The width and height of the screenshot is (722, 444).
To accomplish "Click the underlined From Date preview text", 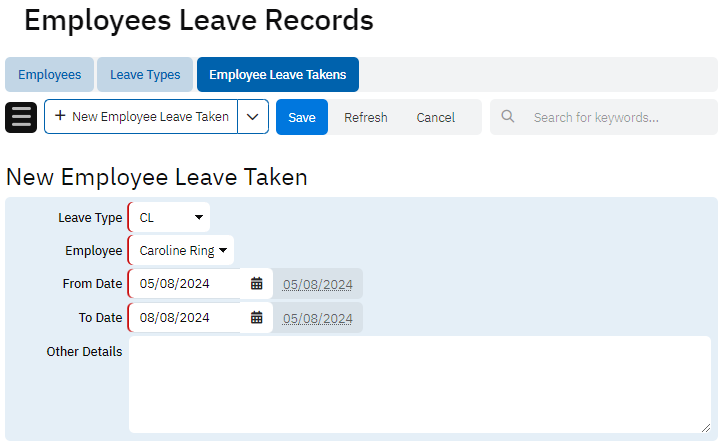I will click(x=317, y=284).
